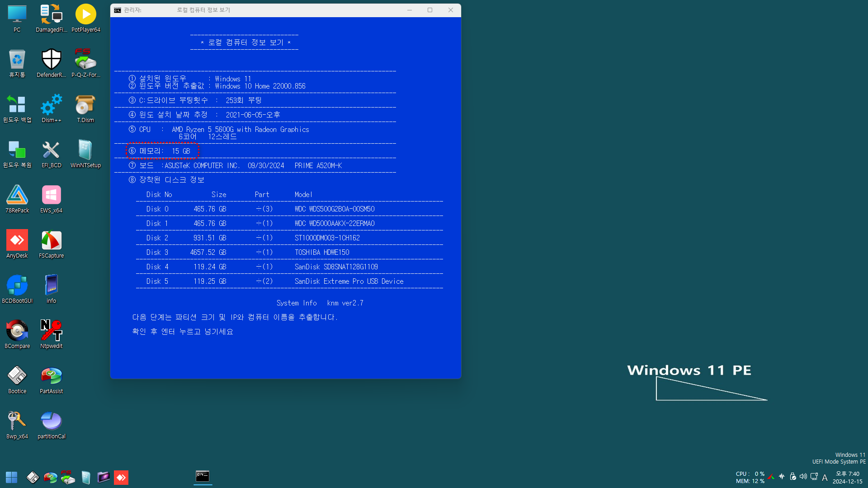This screenshot has width=868, height=488.
Task: Click the SanDisk Extreme Pro USB Device entry
Action: [349, 282]
